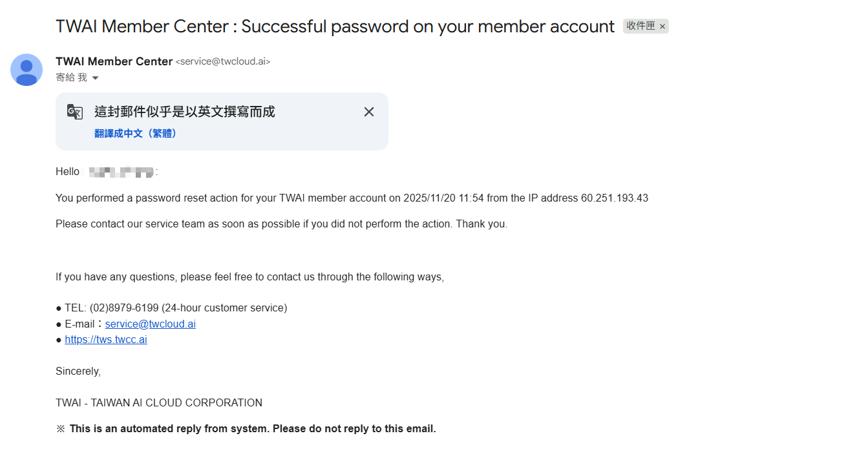Click the Google Translate icon in the banner
The image size is (868, 460).
[75, 112]
